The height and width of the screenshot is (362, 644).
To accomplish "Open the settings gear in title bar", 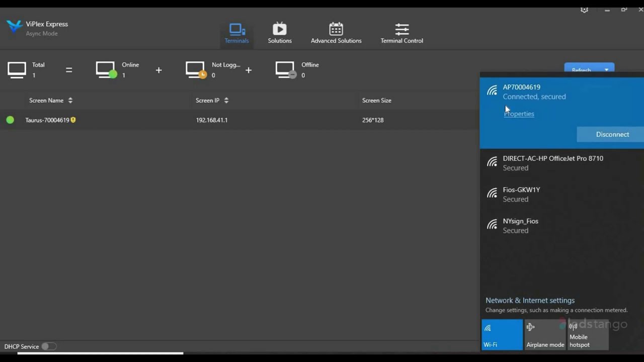I will click(584, 10).
